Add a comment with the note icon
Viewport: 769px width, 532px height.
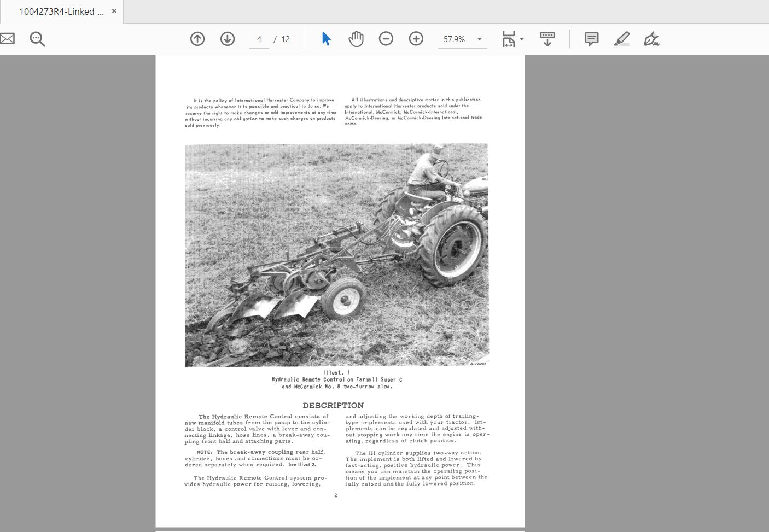pos(591,39)
